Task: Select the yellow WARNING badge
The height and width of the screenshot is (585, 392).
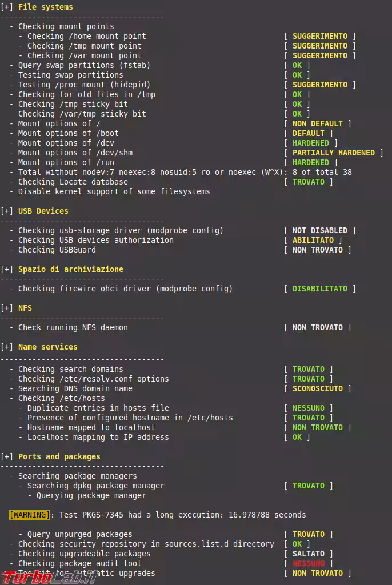Action: click(x=30, y=515)
